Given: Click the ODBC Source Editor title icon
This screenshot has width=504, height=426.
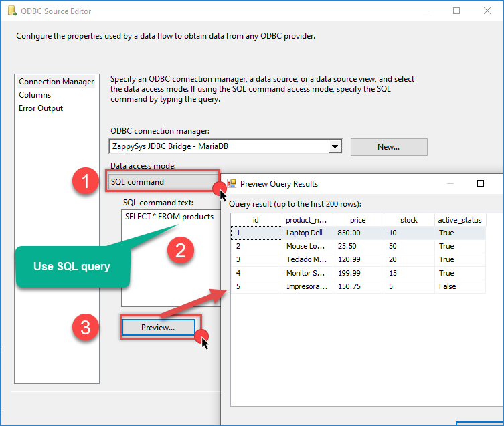Looking at the screenshot, I should pyautogui.click(x=11, y=11).
